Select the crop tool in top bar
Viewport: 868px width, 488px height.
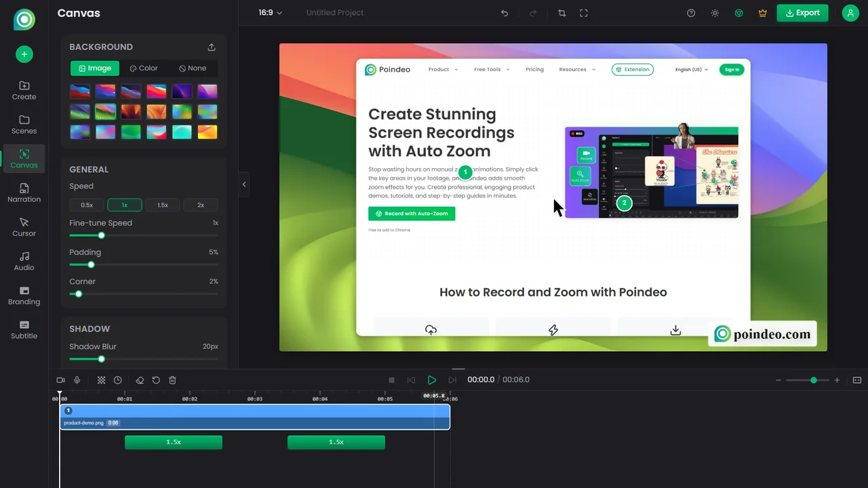click(x=561, y=13)
